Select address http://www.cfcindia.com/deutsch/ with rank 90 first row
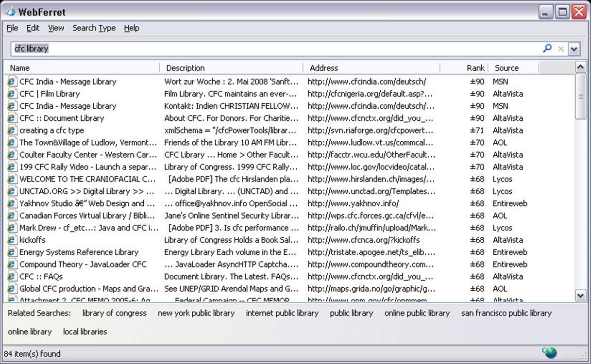The image size is (591, 364). click(x=367, y=82)
